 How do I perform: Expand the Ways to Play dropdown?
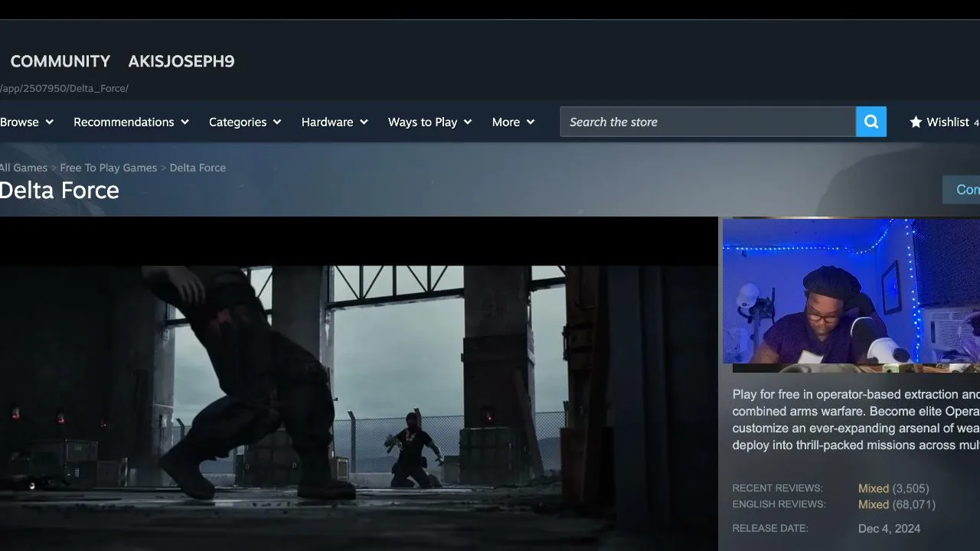tap(430, 122)
